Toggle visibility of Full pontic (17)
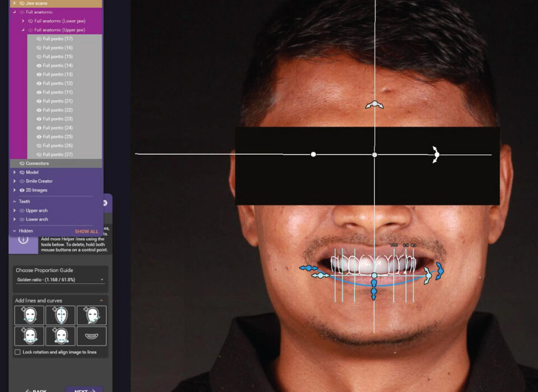The image size is (538, 392). (40, 39)
